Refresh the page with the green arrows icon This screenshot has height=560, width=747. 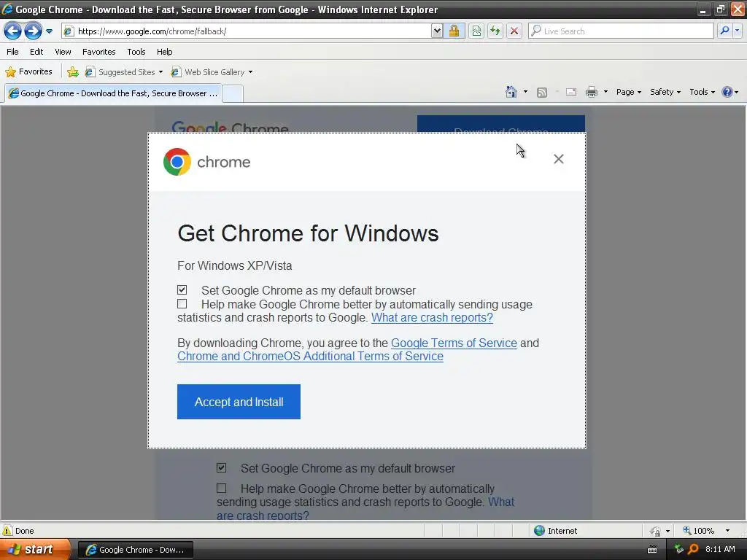(x=495, y=31)
